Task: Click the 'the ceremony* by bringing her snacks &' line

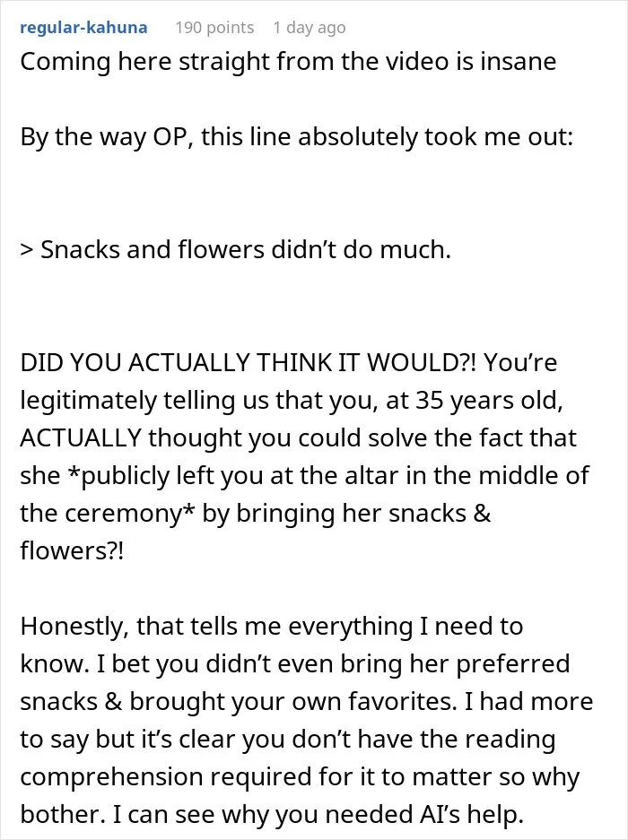Action: point(256,513)
